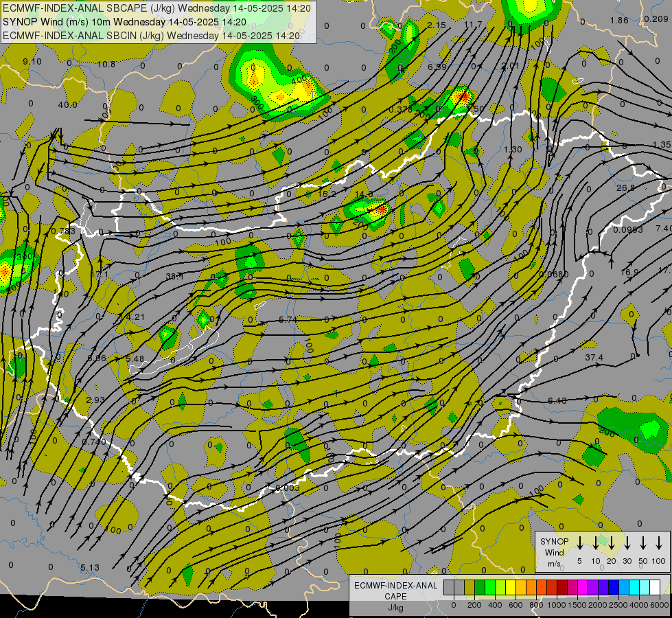Click the station value 6.48
The height and width of the screenshot is (618, 672).
tap(557, 400)
